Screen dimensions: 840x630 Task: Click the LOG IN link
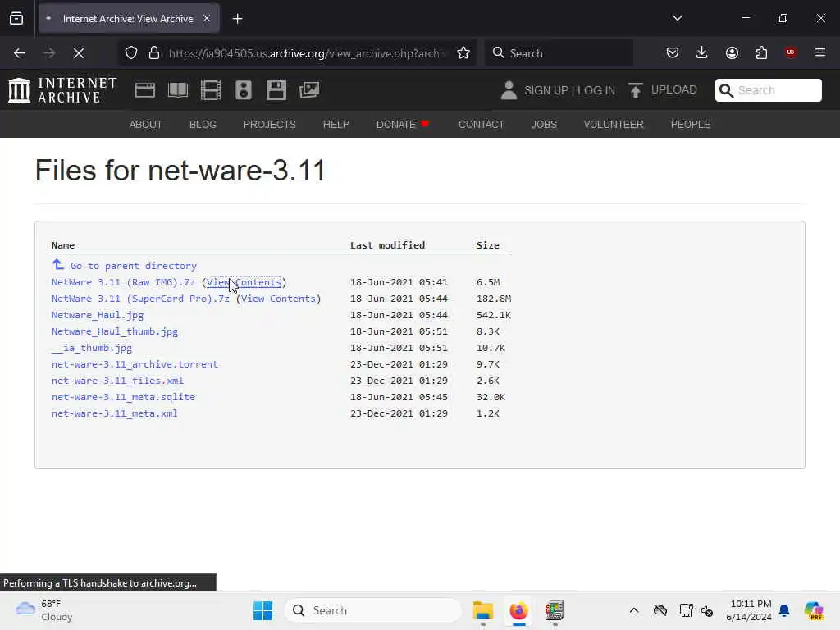click(596, 90)
